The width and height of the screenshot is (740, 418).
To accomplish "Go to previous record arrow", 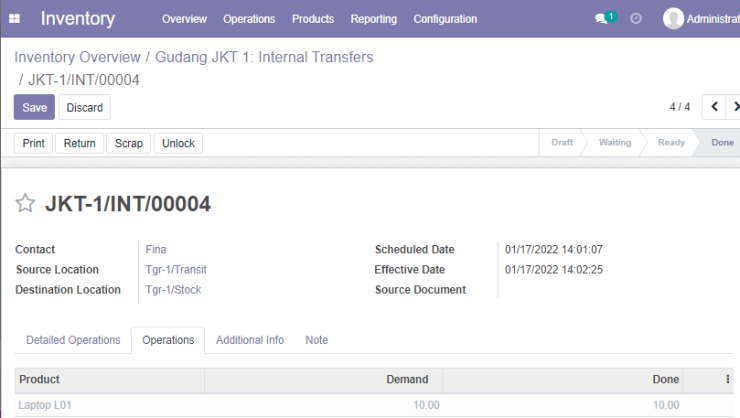I will pyautogui.click(x=714, y=107).
